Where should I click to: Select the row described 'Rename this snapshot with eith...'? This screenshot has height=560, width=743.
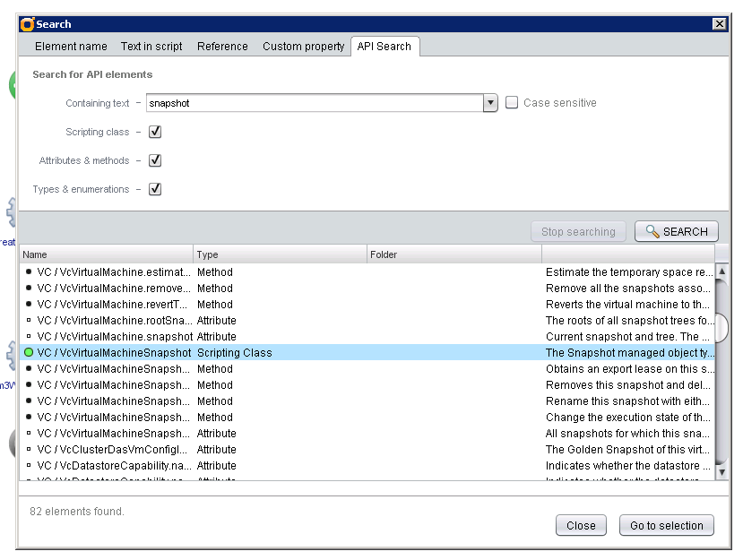click(367, 401)
